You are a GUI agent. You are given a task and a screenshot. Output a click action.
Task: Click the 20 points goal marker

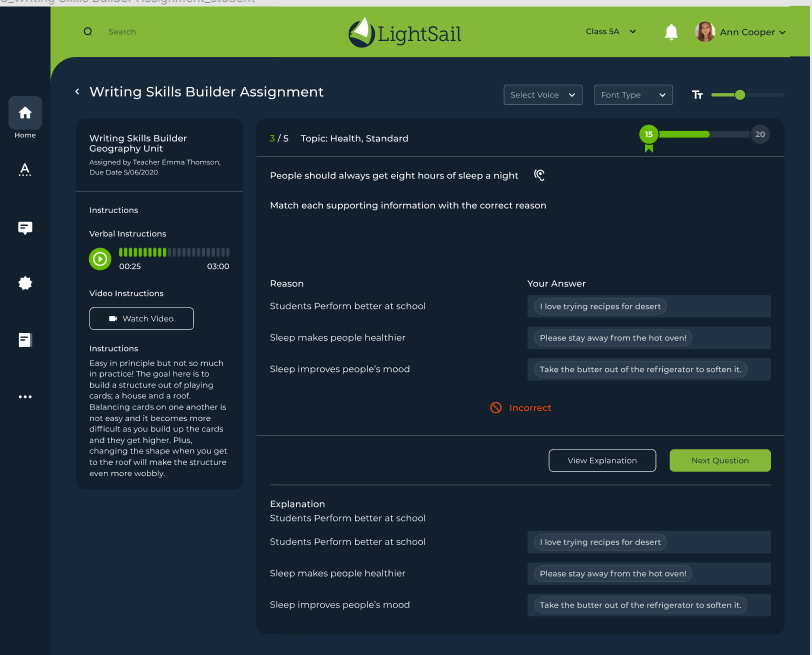tap(760, 135)
